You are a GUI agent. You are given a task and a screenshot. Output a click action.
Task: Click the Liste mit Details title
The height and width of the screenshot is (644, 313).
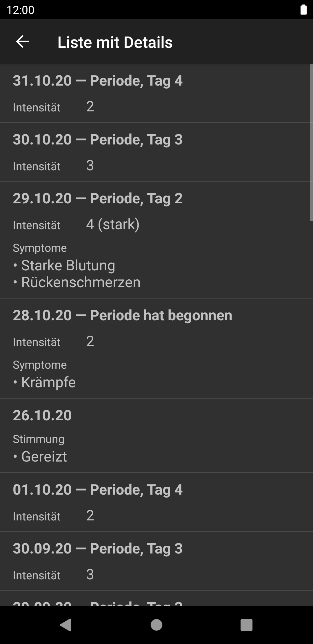point(115,42)
